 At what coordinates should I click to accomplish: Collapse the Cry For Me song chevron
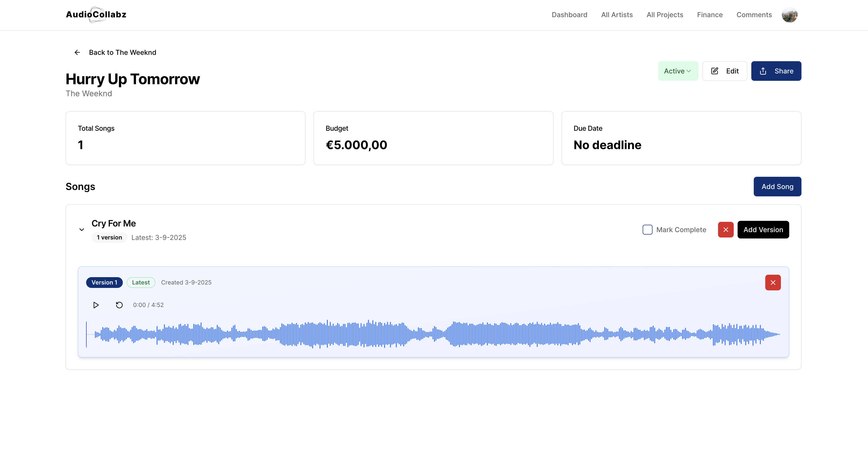coord(81,230)
